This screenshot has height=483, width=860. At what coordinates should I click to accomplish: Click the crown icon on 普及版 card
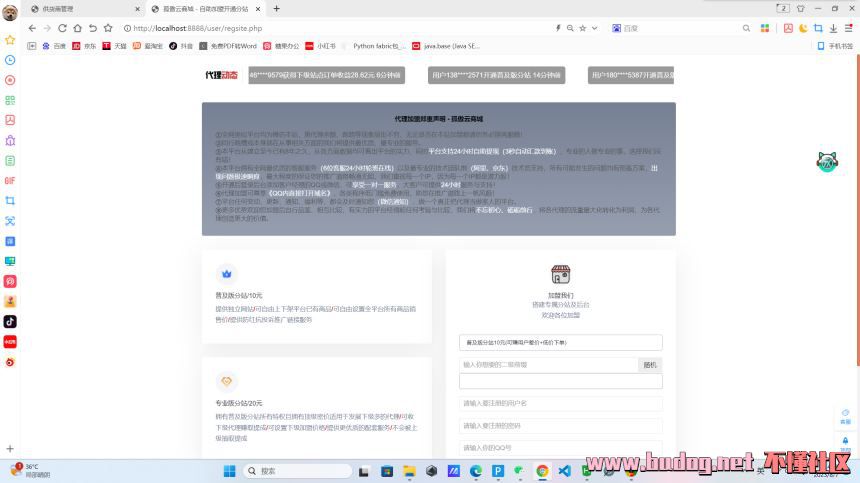[226, 274]
